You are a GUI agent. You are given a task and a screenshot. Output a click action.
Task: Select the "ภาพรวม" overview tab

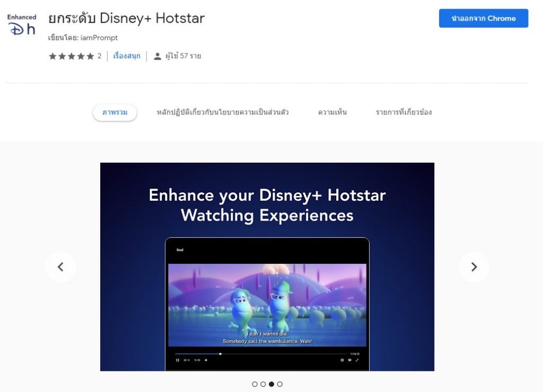[115, 112]
